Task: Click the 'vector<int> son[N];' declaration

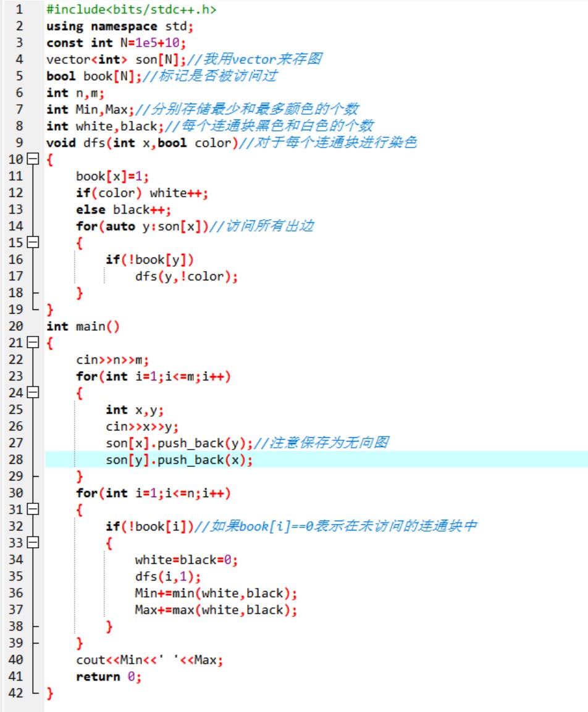Action: click(x=116, y=60)
